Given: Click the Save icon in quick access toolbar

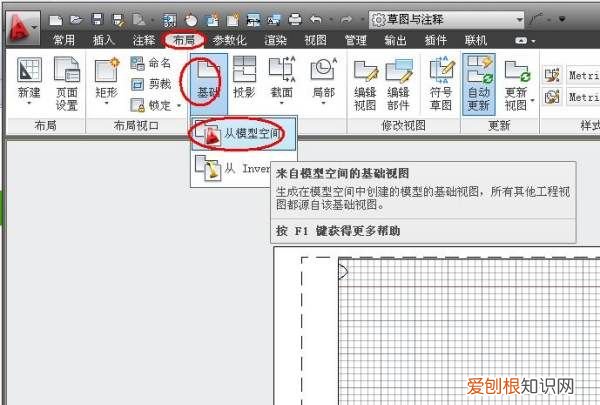Looking at the screenshot, I should coord(98,20).
